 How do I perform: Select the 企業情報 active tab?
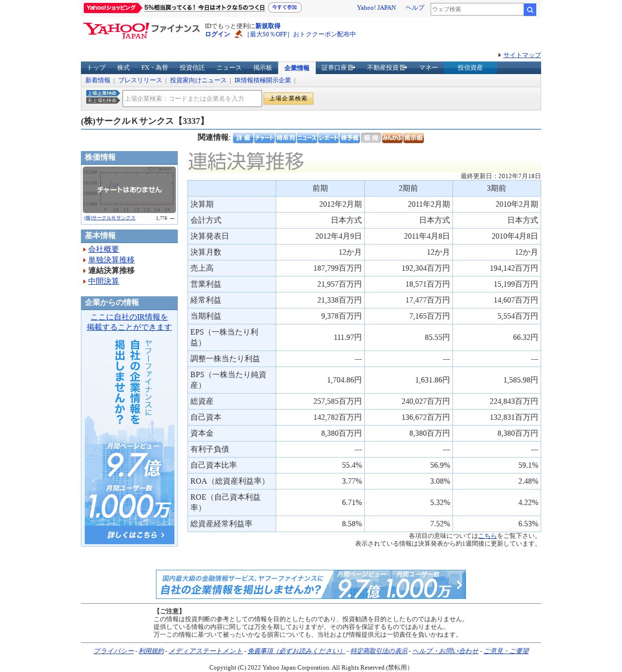coord(297,68)
